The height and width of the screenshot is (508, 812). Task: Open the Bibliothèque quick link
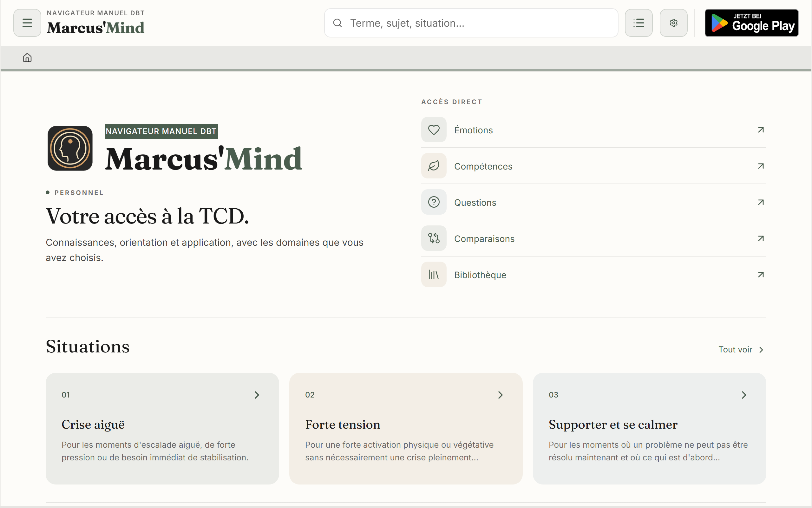pyautogui.click(x=593, y=275)
